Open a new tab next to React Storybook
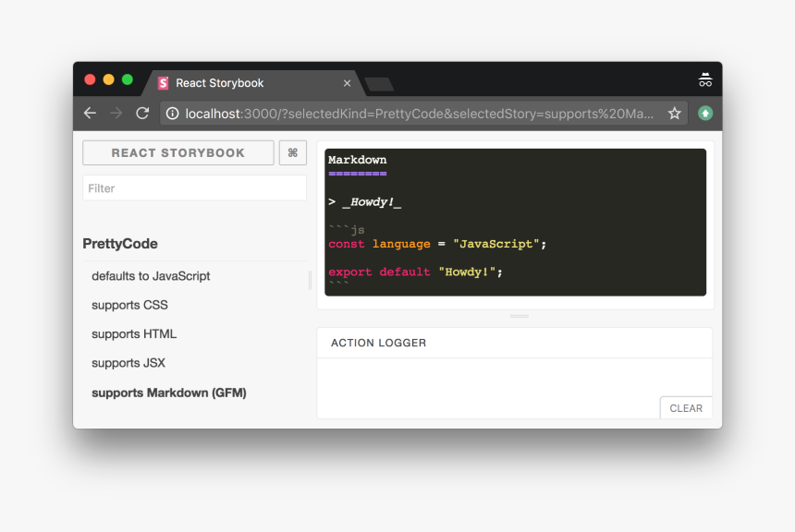 pos(379,85)
